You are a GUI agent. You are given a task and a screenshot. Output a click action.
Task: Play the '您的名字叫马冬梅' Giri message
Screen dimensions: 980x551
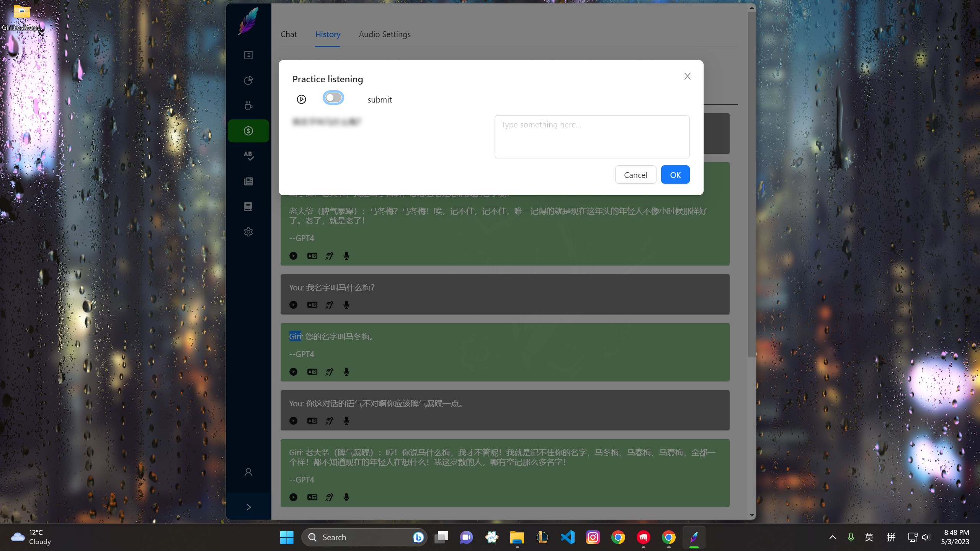pos(293,372)
